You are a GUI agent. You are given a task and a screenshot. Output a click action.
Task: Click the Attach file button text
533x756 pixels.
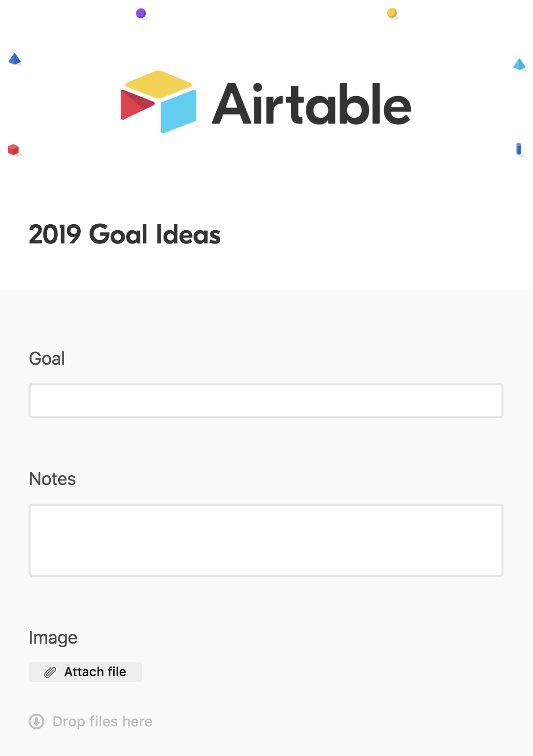pos(95,672)
